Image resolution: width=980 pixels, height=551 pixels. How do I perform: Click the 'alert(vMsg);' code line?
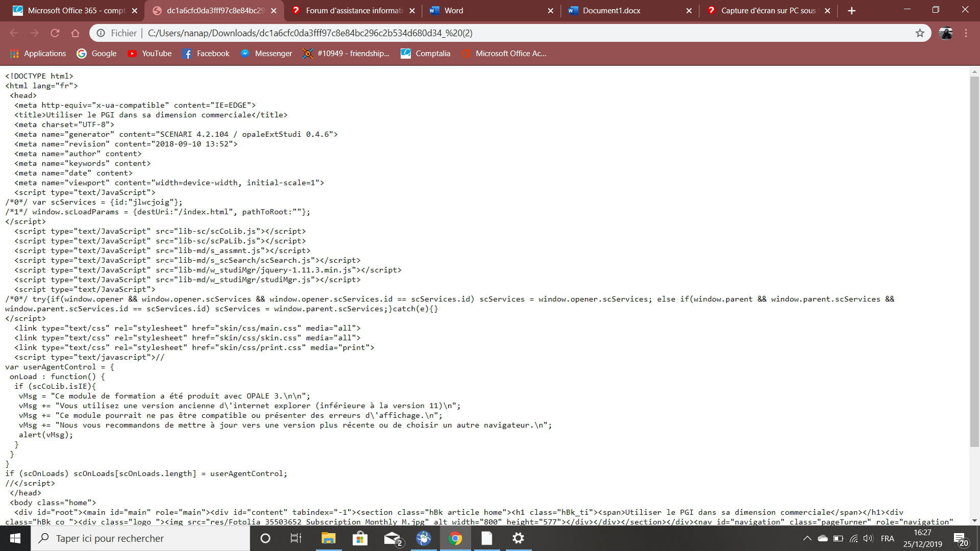[x=46, y=435]
